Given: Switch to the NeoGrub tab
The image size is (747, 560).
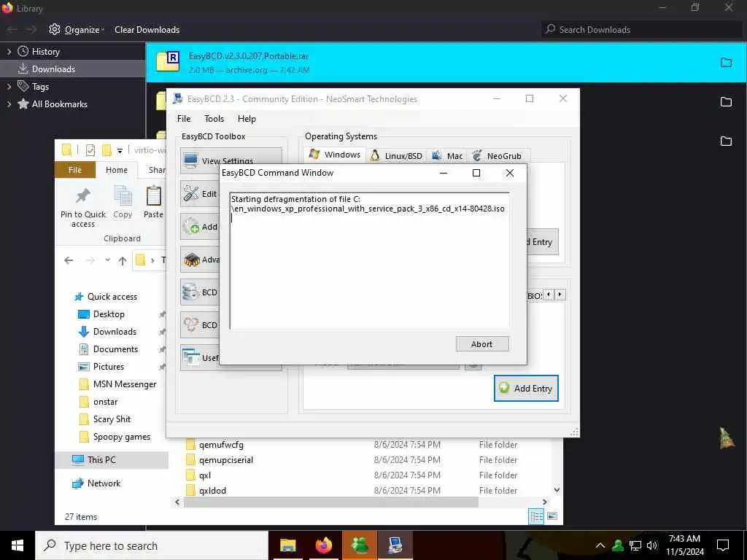Looking at the screenshot, I should [498, 155].
